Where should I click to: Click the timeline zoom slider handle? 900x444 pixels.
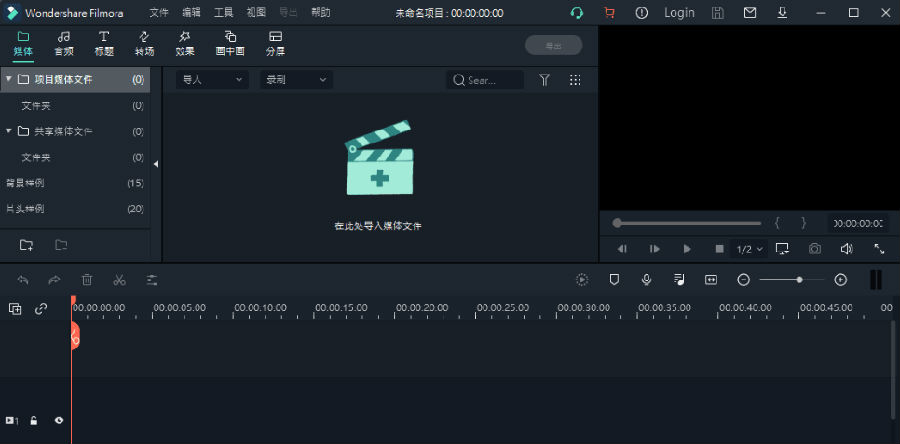[x=799, y=280]
